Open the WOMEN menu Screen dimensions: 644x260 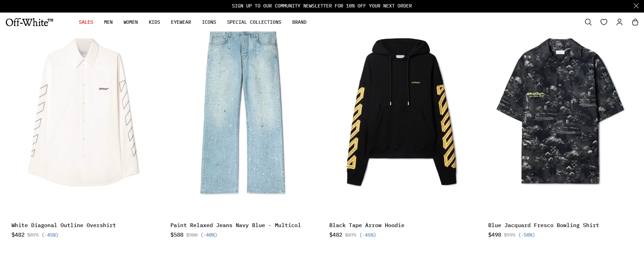[131, 22]
